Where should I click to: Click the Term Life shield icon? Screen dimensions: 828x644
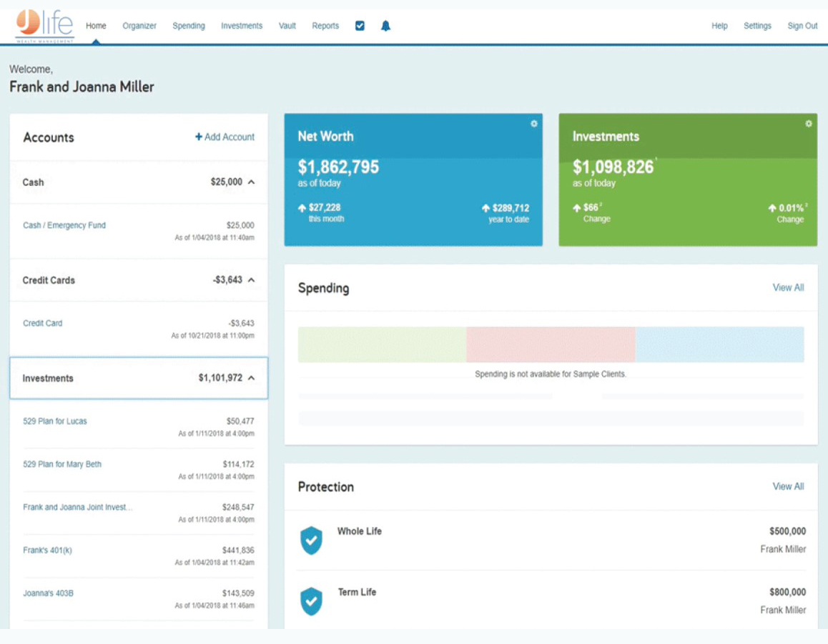pyautogui.click(x=311, y=601)
